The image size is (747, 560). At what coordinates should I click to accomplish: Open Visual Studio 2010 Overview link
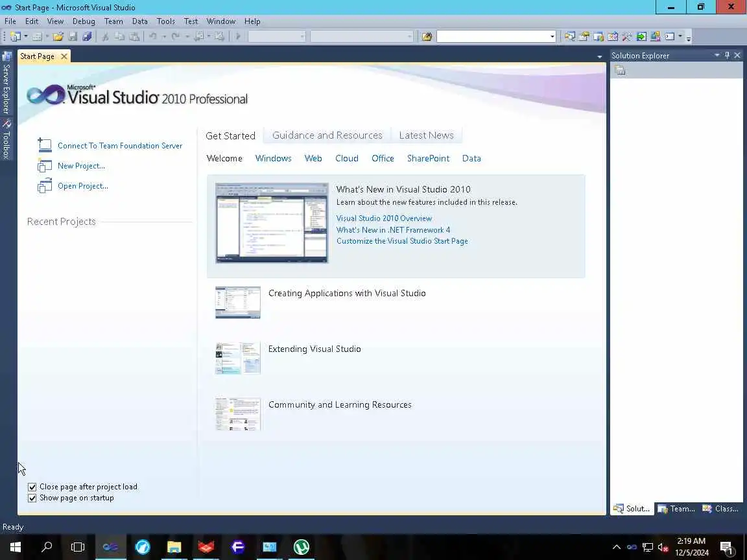pos(384,218)
